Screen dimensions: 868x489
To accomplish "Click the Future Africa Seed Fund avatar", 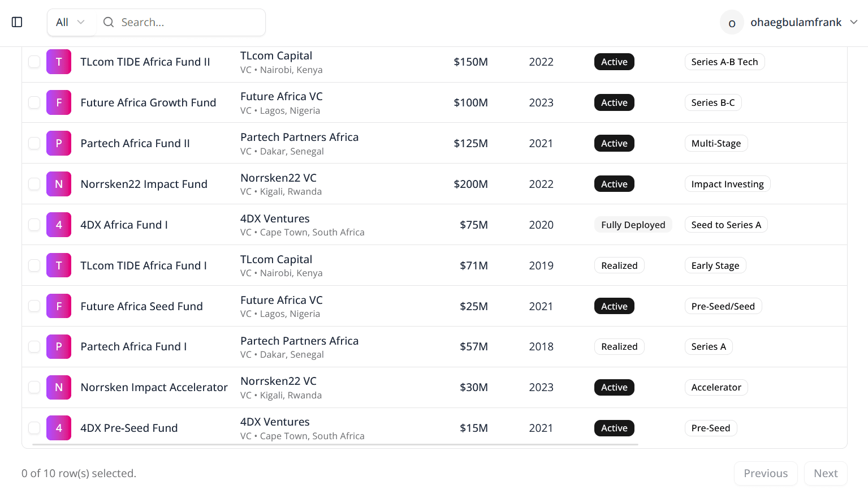I will click(59, 306).
